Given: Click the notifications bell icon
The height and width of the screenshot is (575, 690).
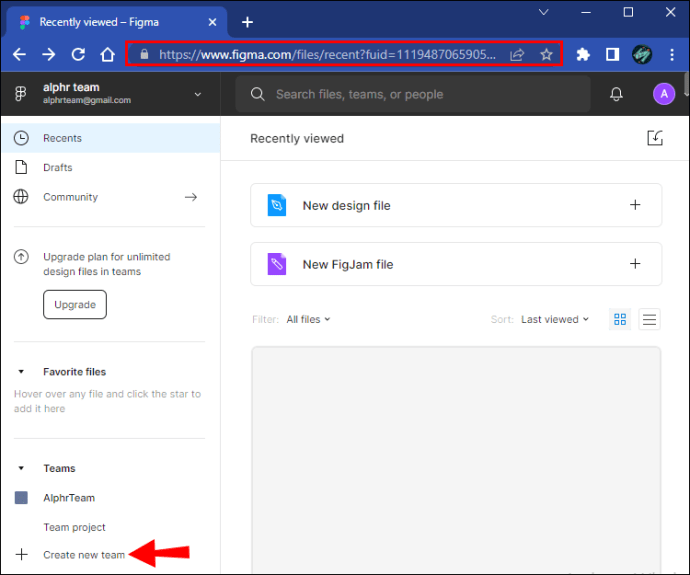Looking at the screenshot, I should pyautogui.click(x=616, y=94).
